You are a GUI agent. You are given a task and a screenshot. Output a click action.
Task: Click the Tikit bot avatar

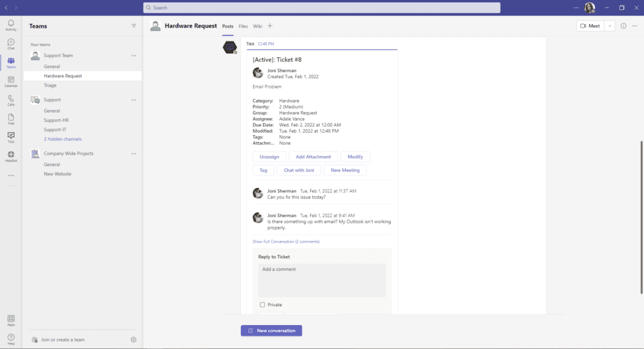pos(230,47)
